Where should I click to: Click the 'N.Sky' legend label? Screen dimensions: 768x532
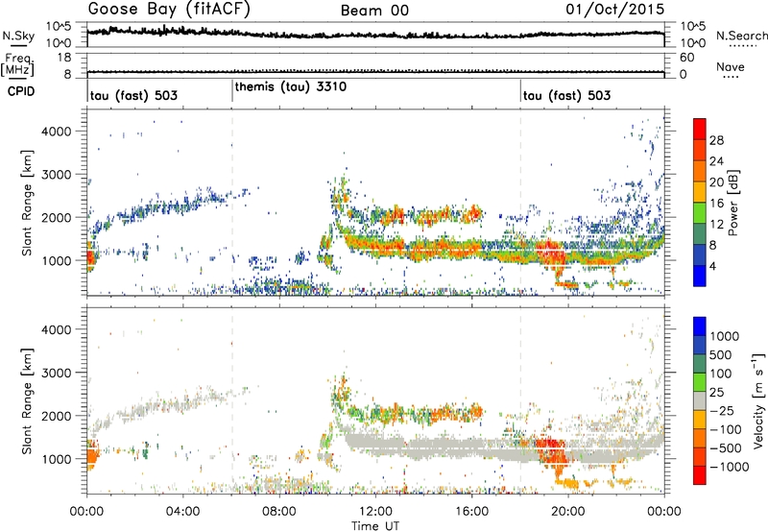[x=18, y=36]
